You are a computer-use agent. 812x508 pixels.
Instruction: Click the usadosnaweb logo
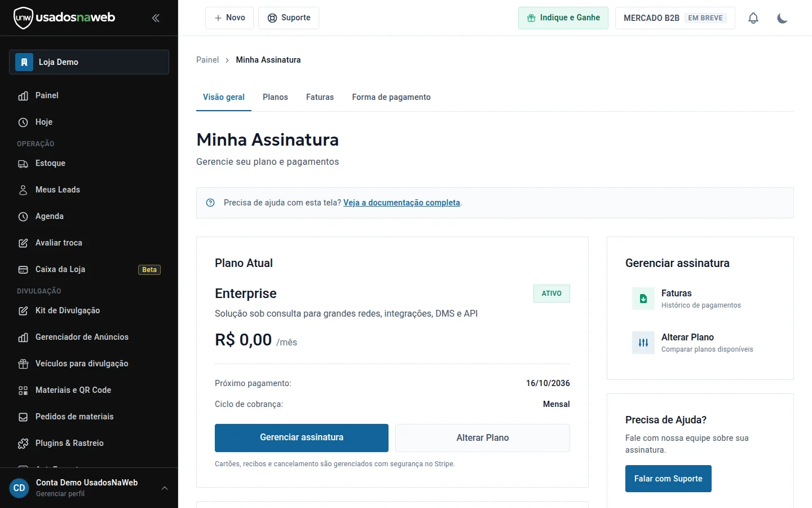64,17
